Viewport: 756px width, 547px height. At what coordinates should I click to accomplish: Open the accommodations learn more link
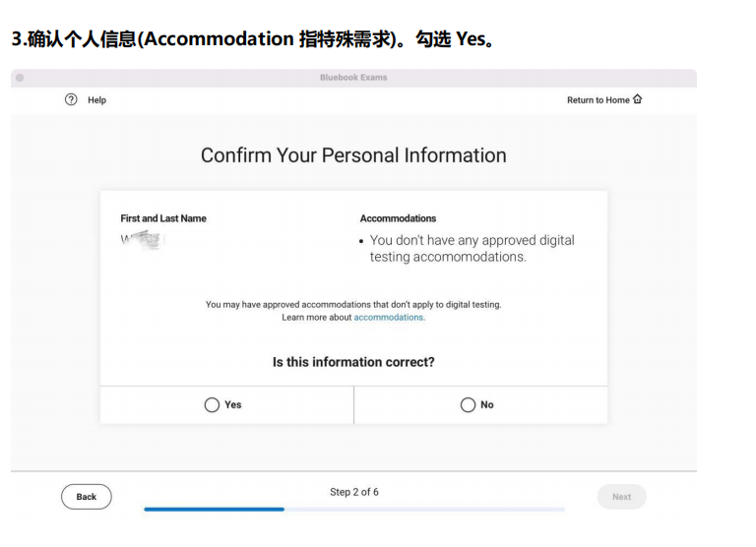pyautogui.click(x=389, y=318)
